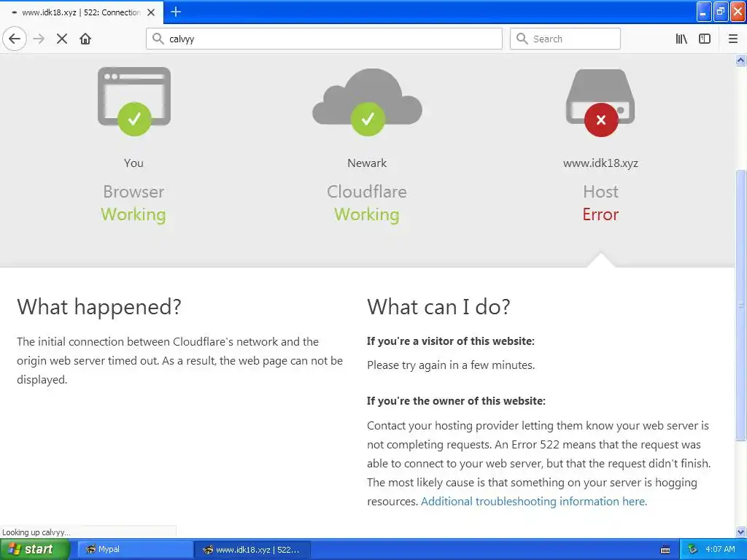Viewport: 747px width, 560px height.
Task: Click the Cloudflare cloud icon with checkmark
Action: (368, 102)
